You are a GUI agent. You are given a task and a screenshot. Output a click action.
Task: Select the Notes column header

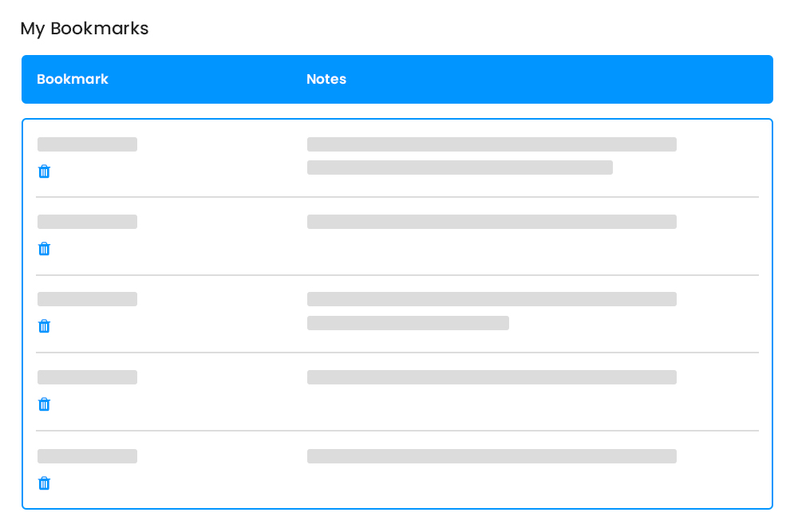tap(326, 79)
